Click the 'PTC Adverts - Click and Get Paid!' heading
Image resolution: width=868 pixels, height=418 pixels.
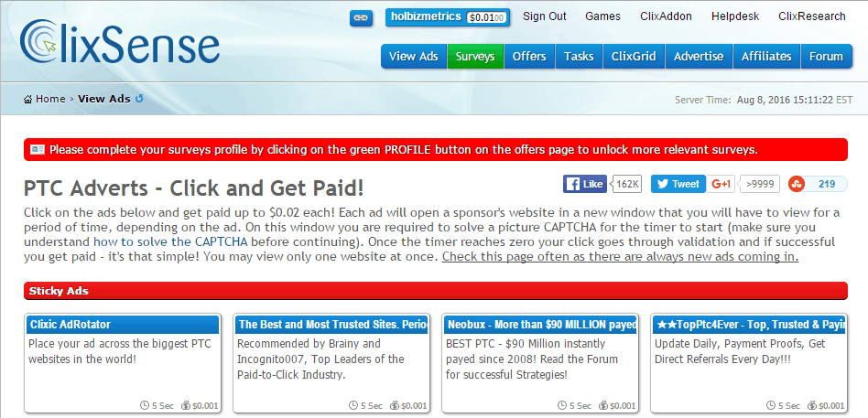[194, 188]
